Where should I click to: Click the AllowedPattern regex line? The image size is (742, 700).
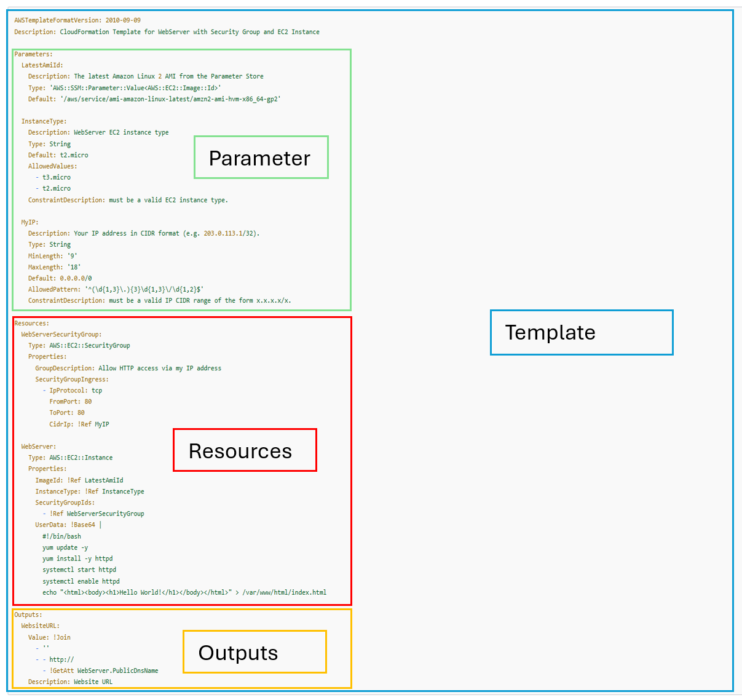(x=116, y=289)
